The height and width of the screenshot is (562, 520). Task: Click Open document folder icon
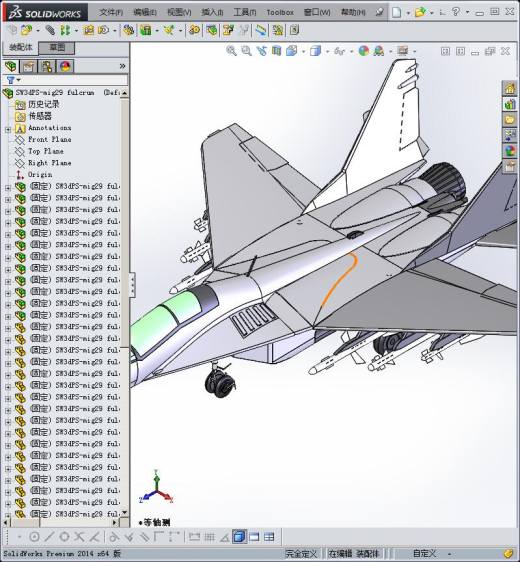coord(420,12)
